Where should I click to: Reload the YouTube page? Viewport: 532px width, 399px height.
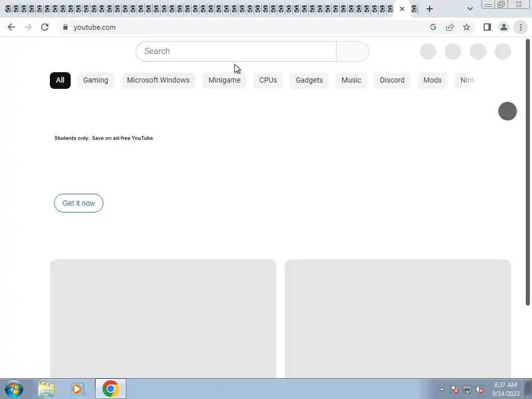point(45,27)
